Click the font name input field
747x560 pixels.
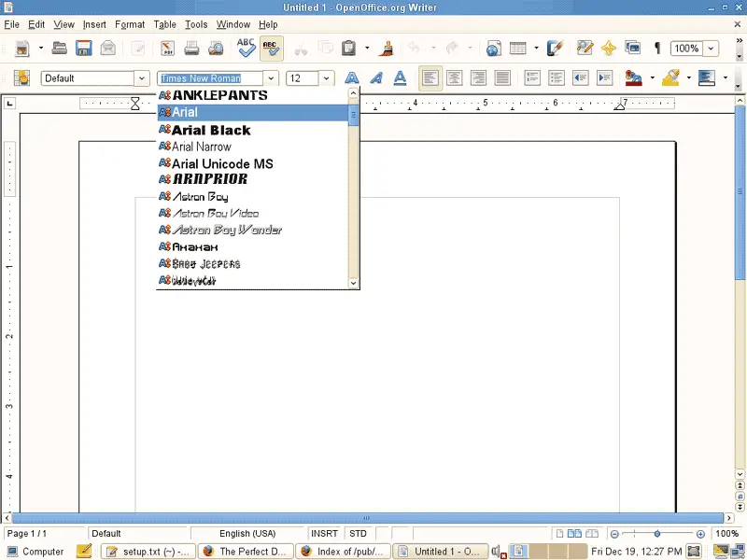click(x=210, y=78)
